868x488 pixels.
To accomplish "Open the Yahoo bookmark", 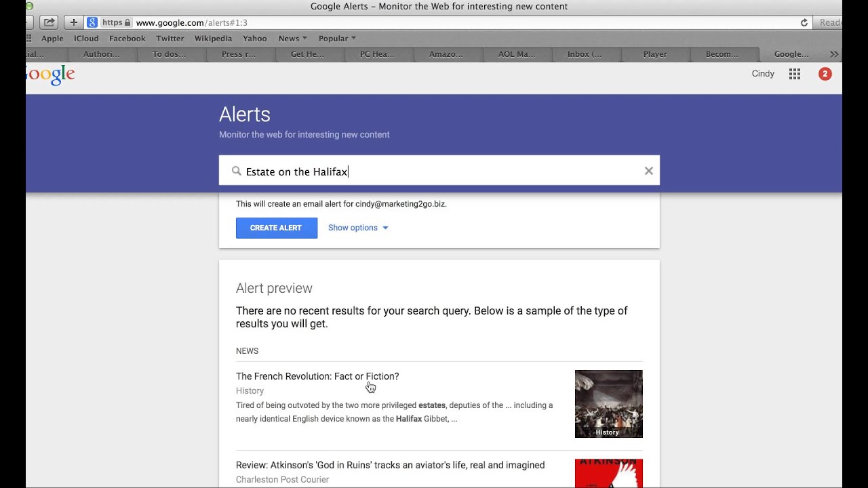I will tap(255, 39).
